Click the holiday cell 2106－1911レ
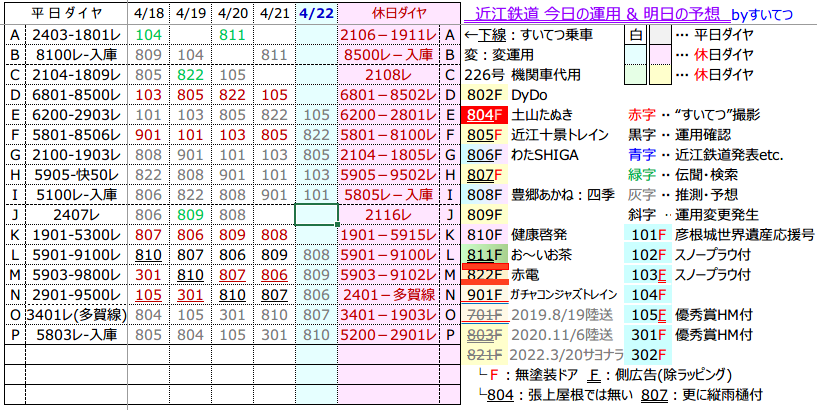The height and width of the screenshot is (410, 817). tap(389, 35)
